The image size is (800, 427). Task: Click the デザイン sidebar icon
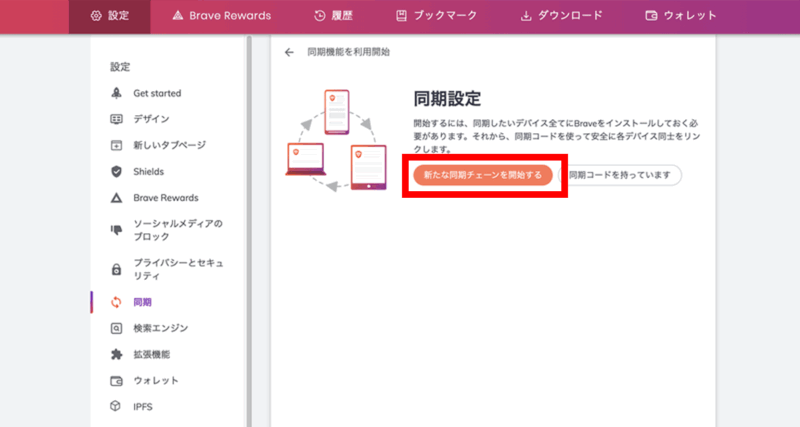tap(116, 119)
